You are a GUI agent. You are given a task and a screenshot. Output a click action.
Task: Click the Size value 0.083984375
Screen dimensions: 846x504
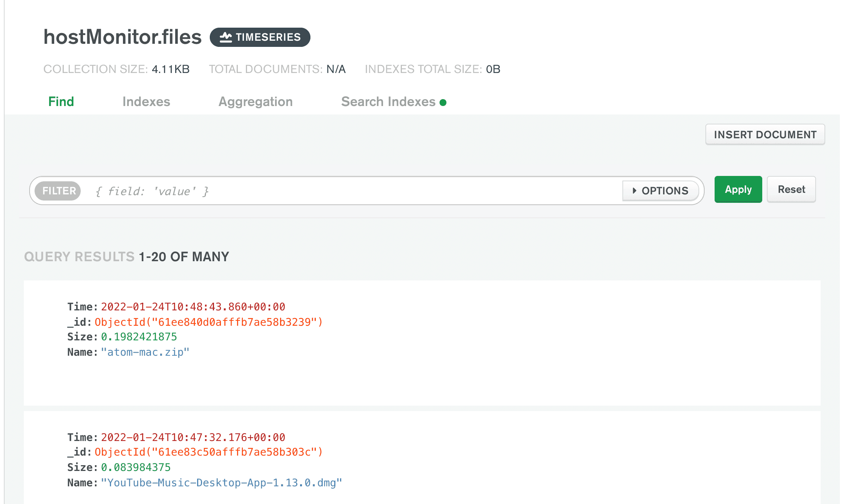point(136,468)
